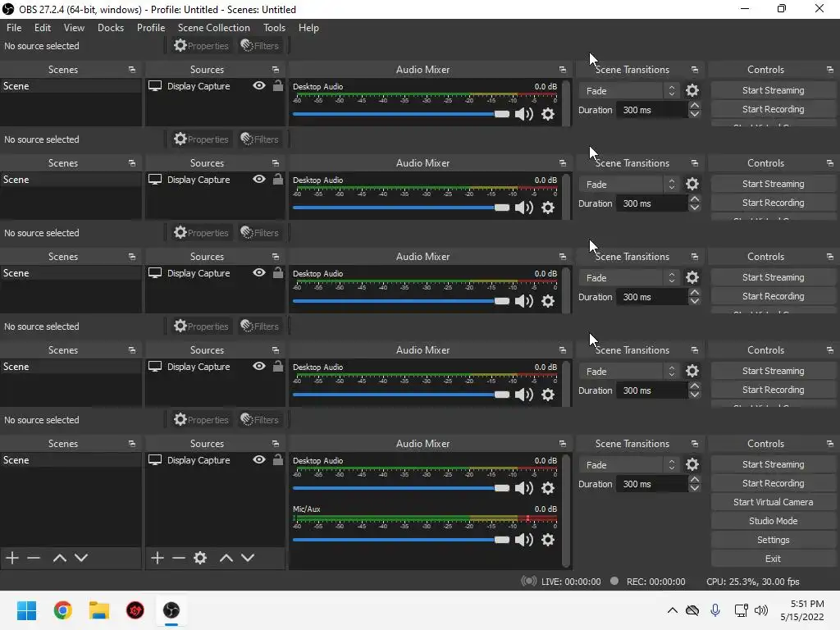Click the REC: 00:00:00 status indicator

[x=648, y=582]
